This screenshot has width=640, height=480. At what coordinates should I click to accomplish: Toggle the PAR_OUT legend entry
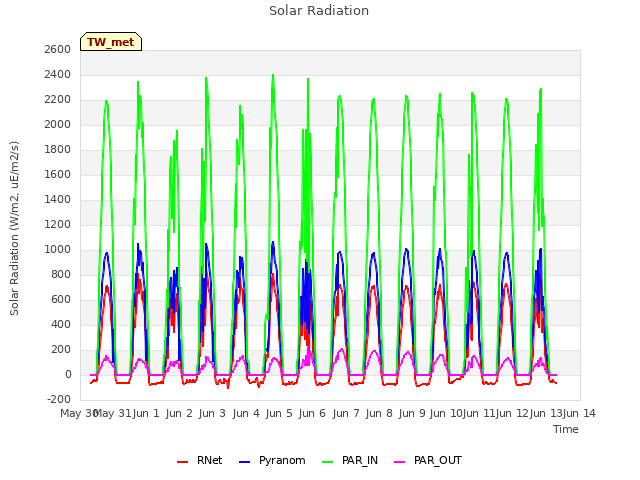coord(428,460)
